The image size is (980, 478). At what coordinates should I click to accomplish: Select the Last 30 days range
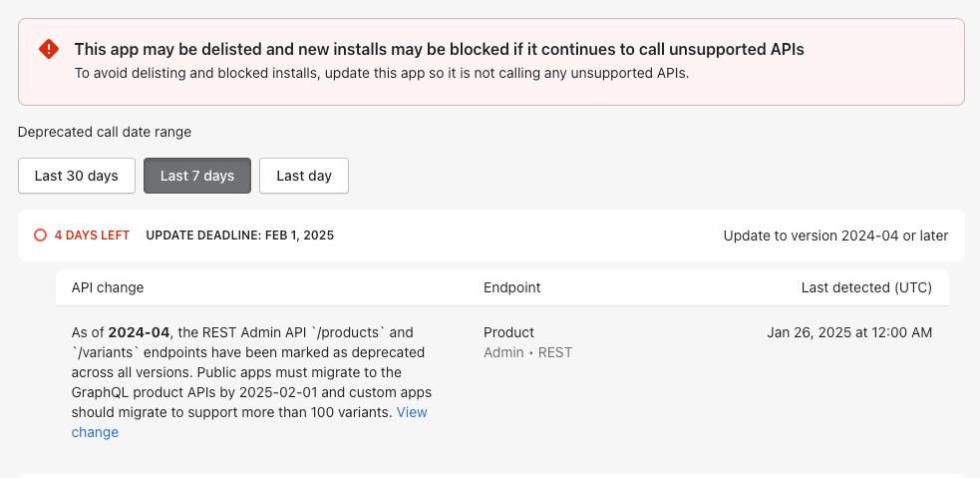[x=77, y=176]
